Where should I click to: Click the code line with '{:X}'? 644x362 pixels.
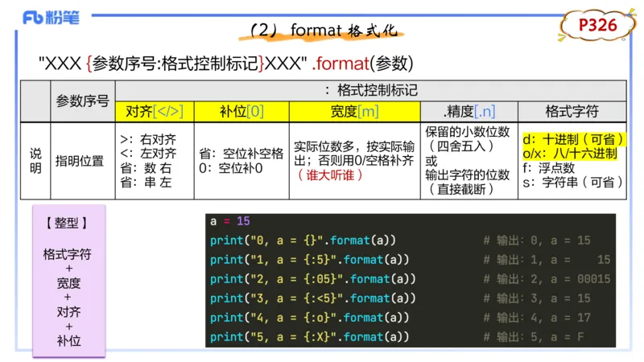[x=309, y=336]
